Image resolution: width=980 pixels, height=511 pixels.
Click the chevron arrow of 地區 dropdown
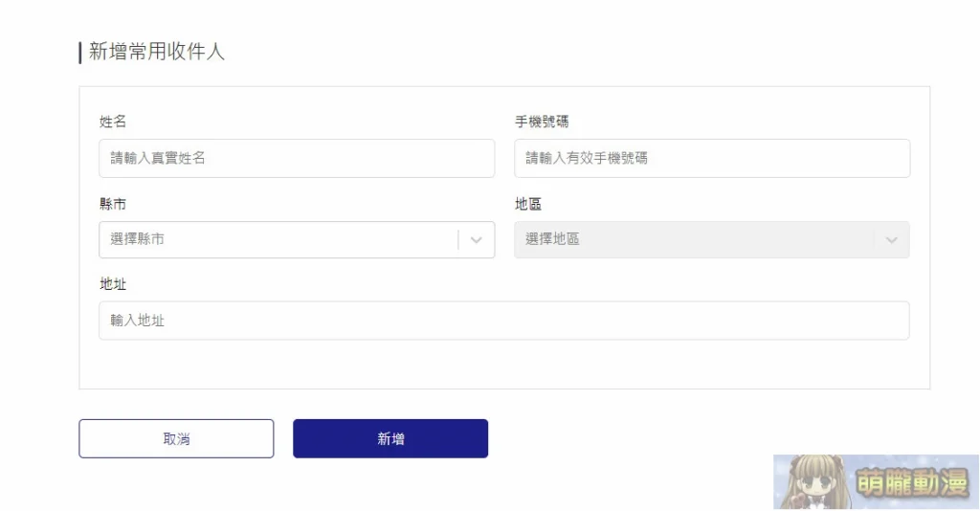[x=892, y=240]
